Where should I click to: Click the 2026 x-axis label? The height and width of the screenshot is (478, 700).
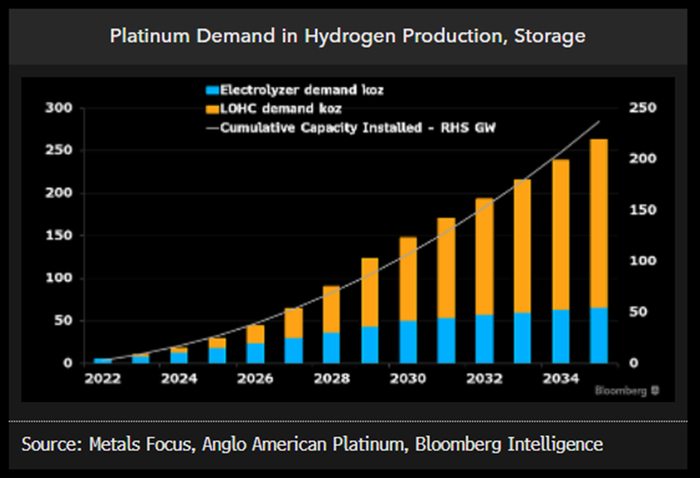point(255,378)
